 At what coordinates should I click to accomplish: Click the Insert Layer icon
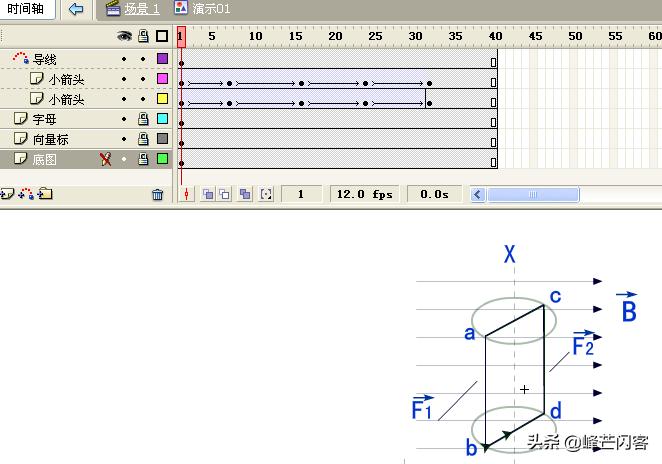(x=7, y=194)
